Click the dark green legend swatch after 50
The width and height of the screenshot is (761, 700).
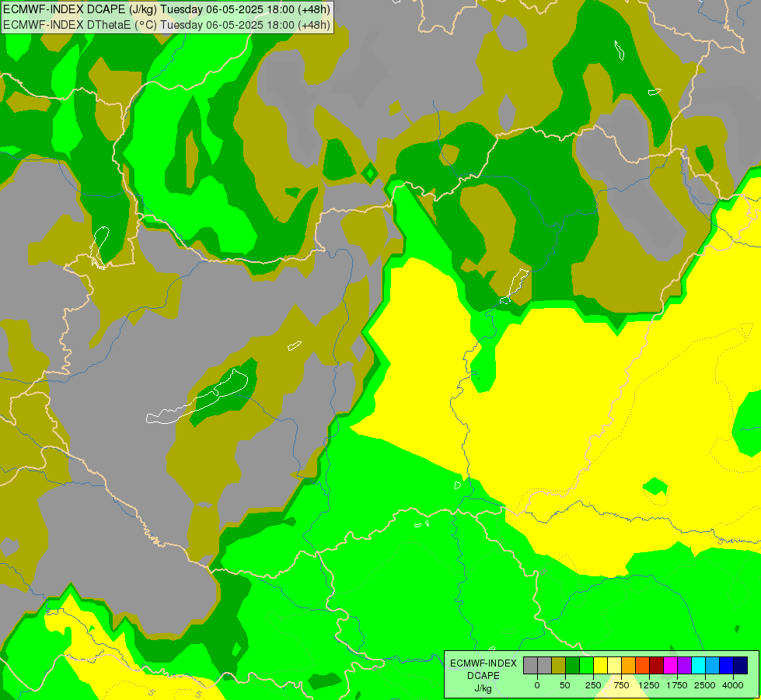tap(572, 666)
